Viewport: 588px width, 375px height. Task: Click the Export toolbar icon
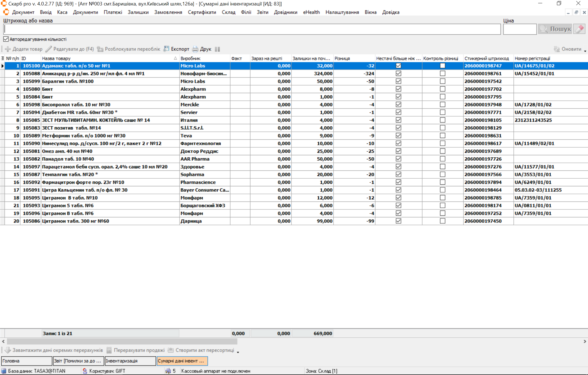pyautogui.click(x=166, y=49)
